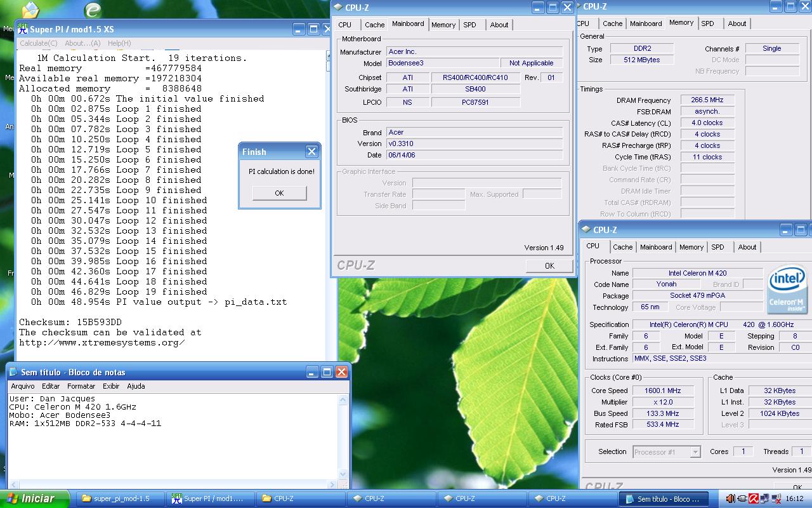Open Formatar menu in Notepad
This screenshot has width=812, height=508.
pyautogui.click(x=81, y=386)
